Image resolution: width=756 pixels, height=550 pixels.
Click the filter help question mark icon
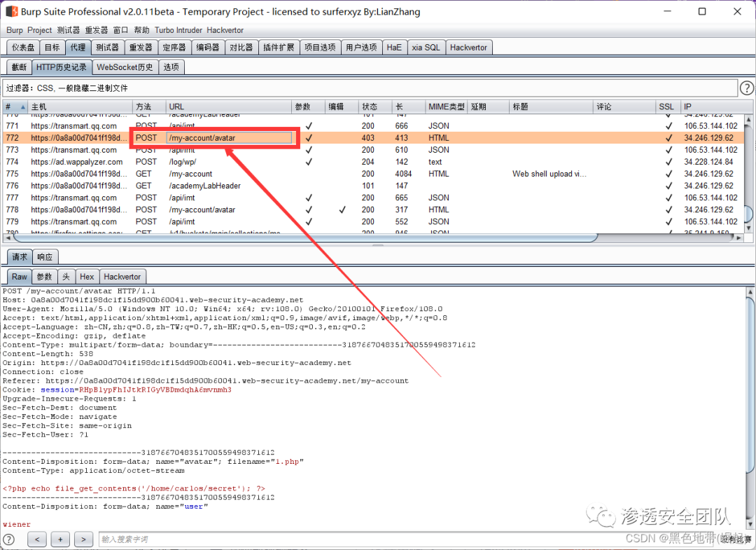(746, 88)
